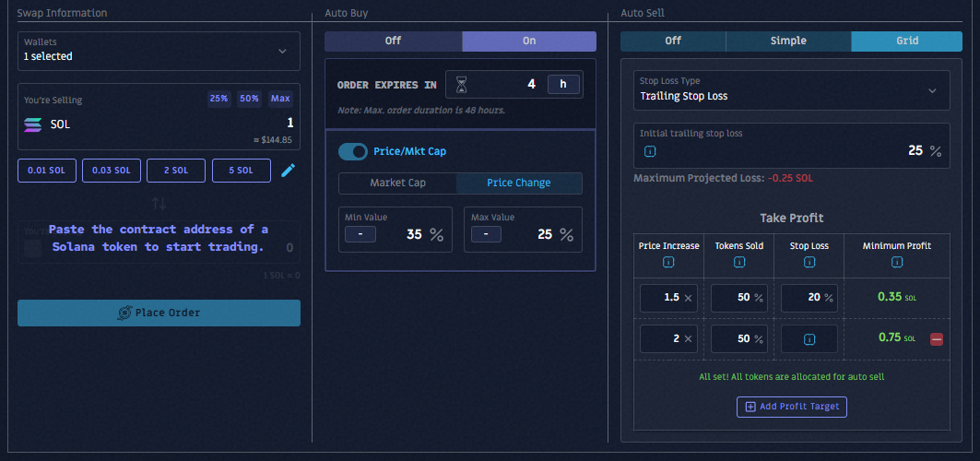Screen dimensions: 980x461
Task: Click minus sign in Min Value field
Action: tap(360, 235)
